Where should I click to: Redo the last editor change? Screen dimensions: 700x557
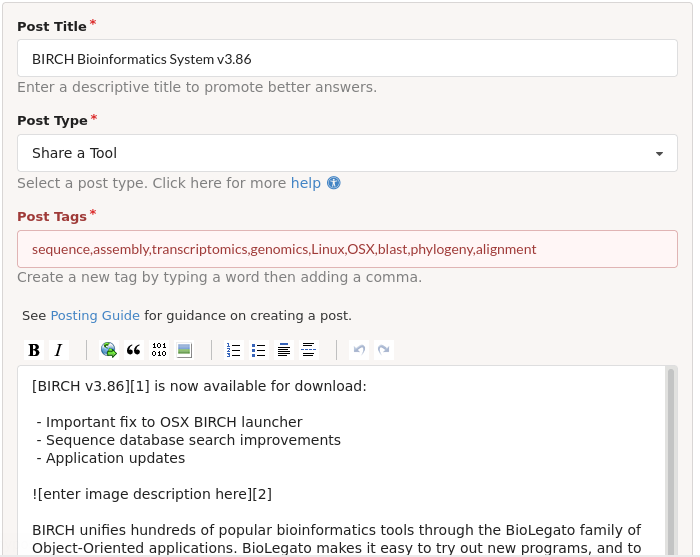pyautogui.click(x=384, y=350)
